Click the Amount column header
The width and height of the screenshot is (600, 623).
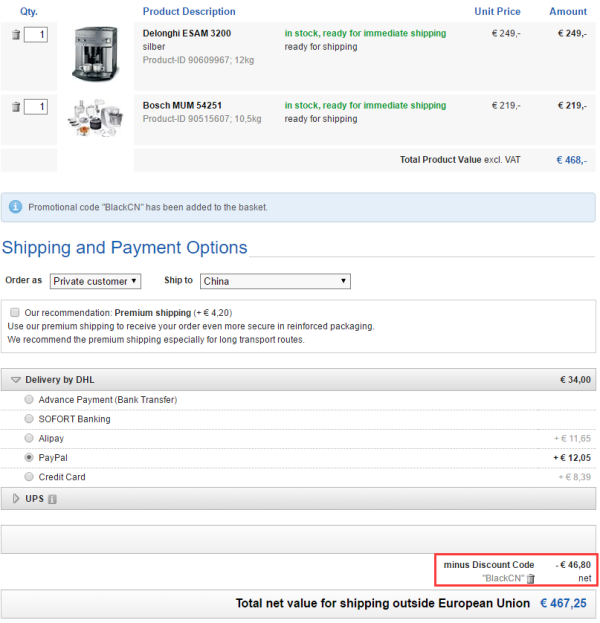pyautogui.click(x=568, y=12)
